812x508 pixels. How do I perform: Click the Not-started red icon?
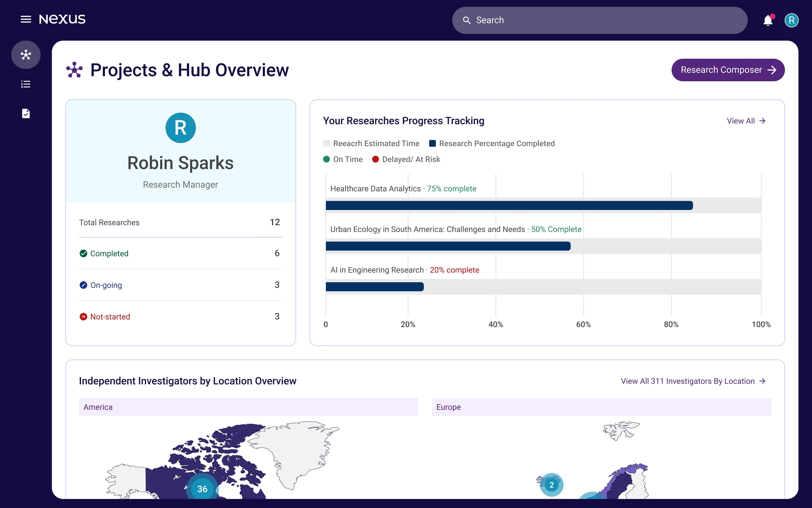[83, 316]
